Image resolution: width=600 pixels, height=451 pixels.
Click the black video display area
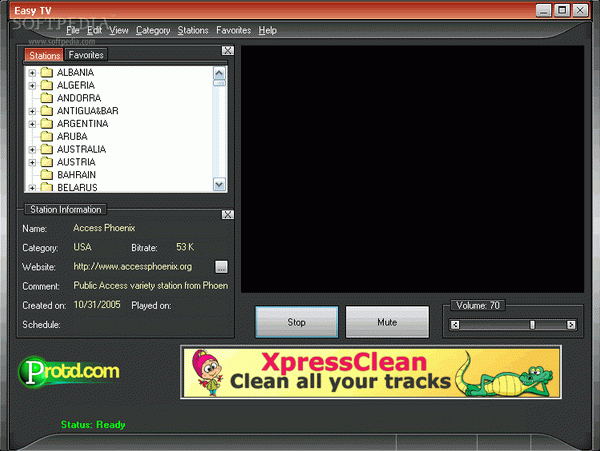[412, 169]
